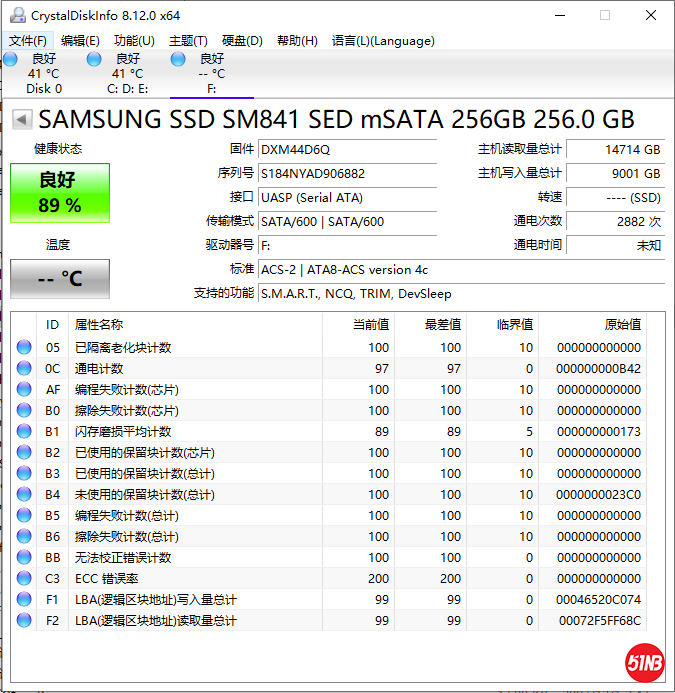The image size is (675, 693).
Task: Click status orb for attribute 05 row
Action: (25, 347)
